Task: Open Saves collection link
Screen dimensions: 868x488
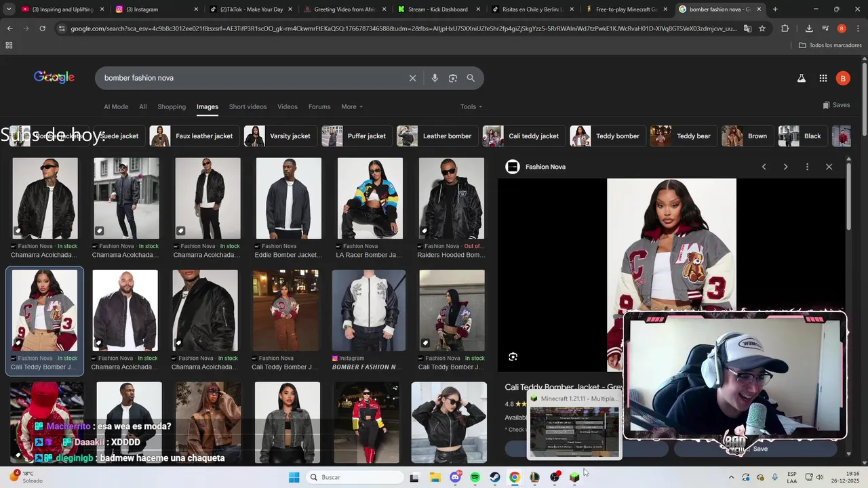Action: pyautogui.click(x=836, y=105)
